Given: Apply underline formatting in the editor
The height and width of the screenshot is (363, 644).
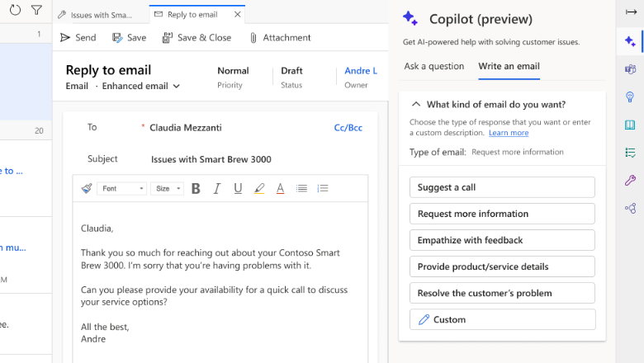Looking at the screenshot, I should coord(238,189).
